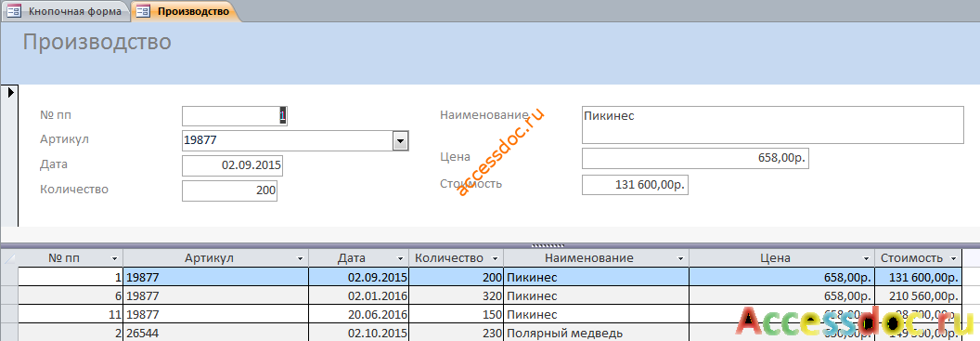
Task: Click the form icon on Кнопочная форма tab
Action: [14, 11]
